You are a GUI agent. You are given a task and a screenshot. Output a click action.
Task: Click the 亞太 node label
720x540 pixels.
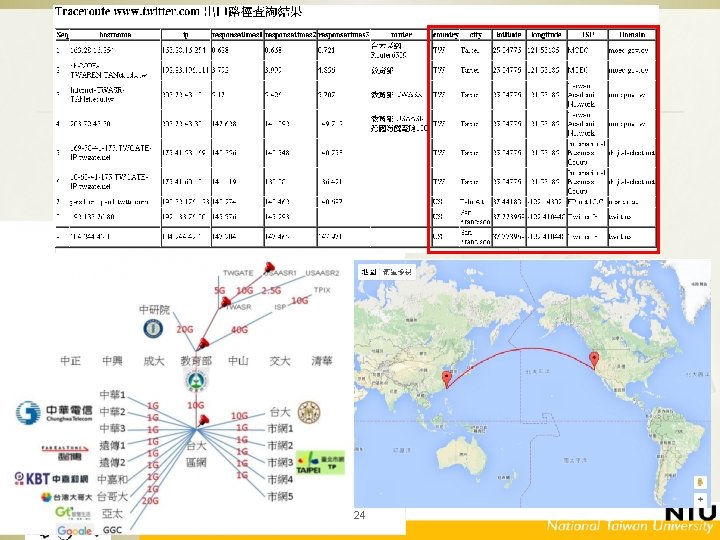(112, 513)
